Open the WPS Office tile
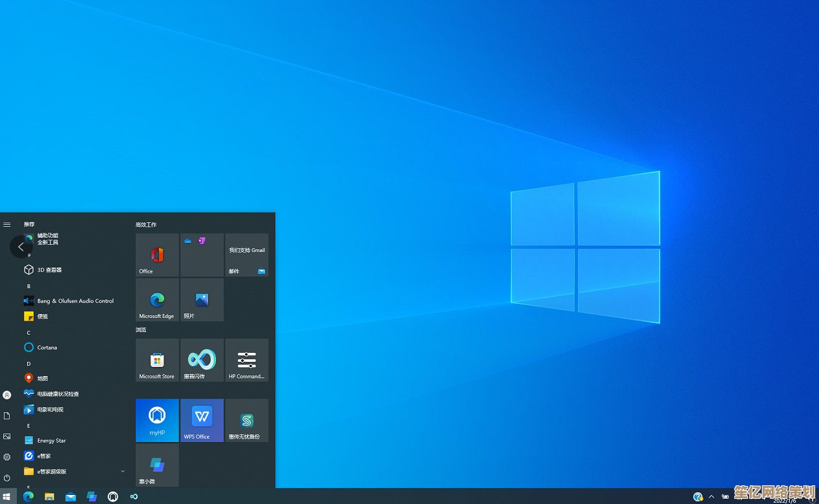 click(202, 420)
